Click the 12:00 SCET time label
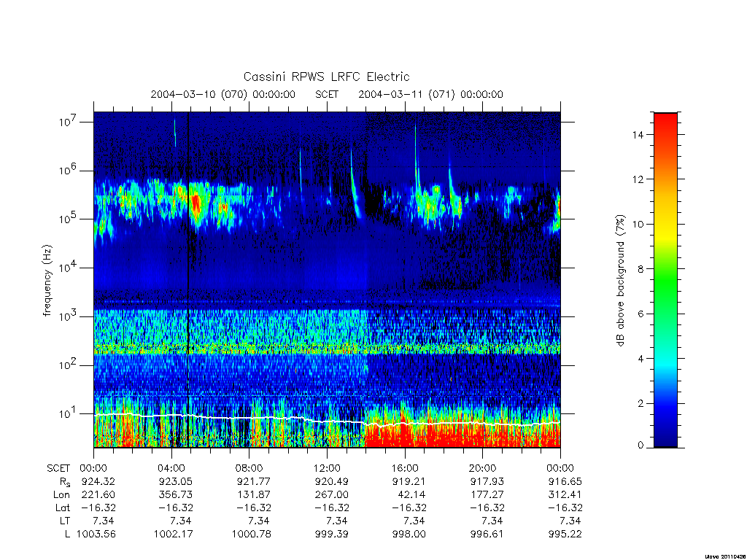Viewport: 747px width, 560px height. tap(327, 468)
